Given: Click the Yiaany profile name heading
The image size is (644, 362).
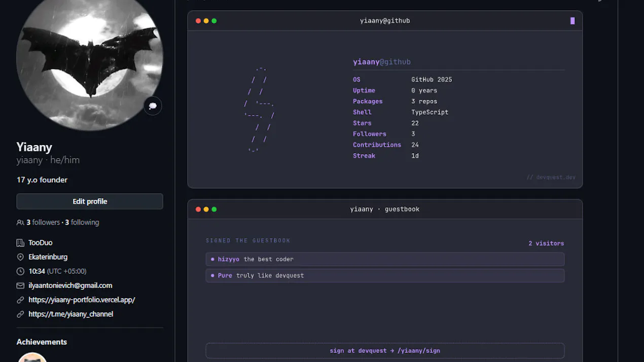Looking at the screenshot, I should click(x=34, y=147).
